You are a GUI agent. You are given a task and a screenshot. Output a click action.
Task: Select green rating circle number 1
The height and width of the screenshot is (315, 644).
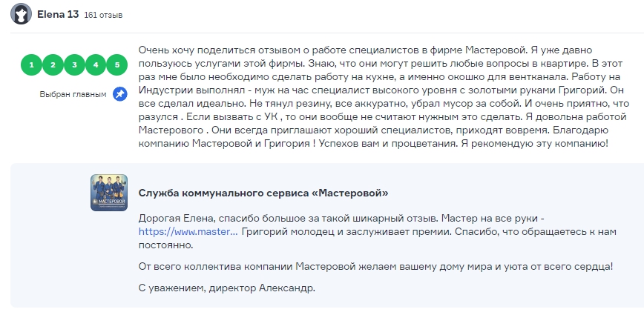[31, 65]
